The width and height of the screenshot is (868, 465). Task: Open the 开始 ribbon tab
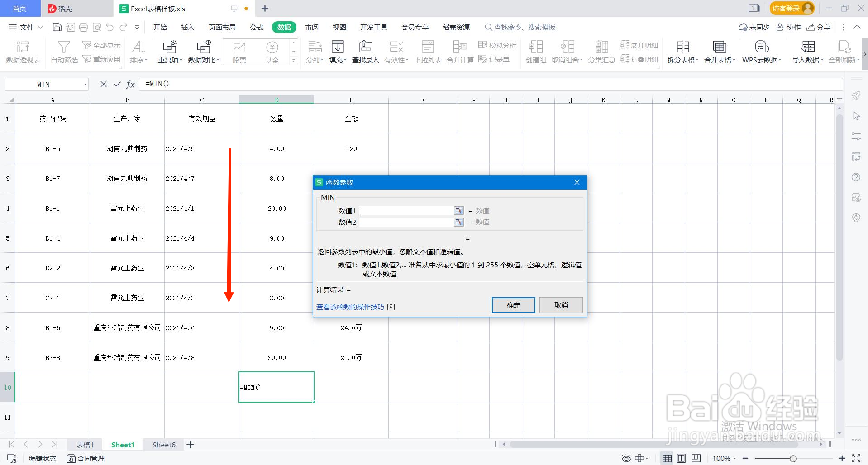point(160,27)
